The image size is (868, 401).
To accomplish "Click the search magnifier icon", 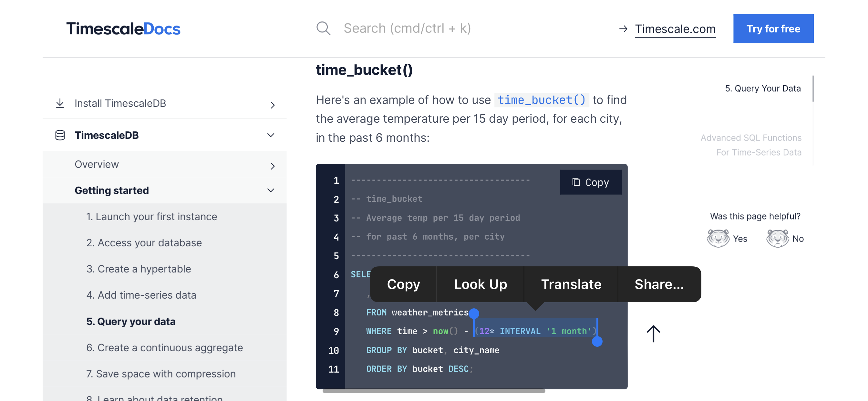I will (x=323, y=28).
